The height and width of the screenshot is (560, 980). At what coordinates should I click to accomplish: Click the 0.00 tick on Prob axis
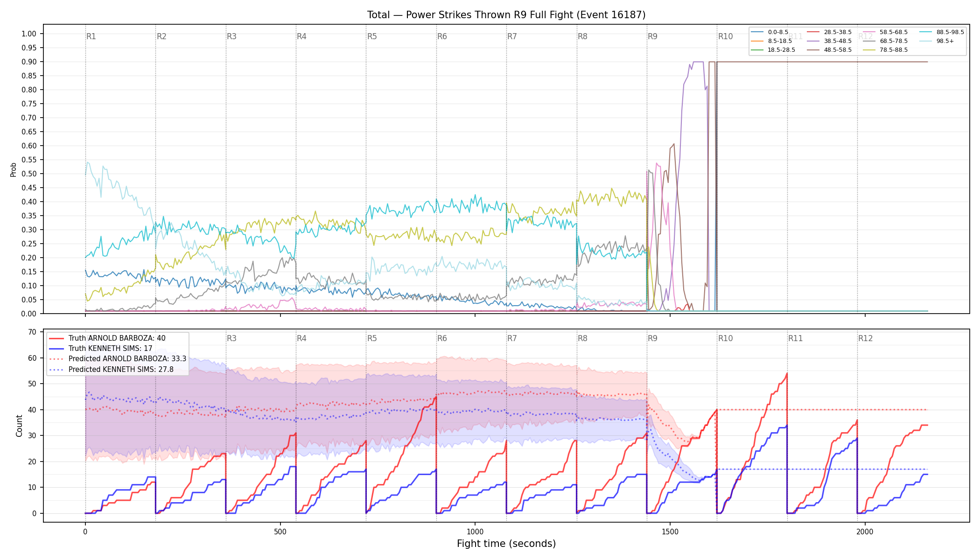29,314
